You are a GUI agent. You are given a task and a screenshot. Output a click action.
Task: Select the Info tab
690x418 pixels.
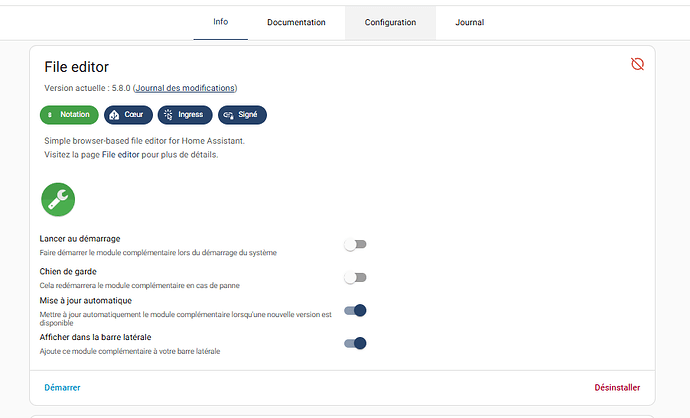coord(220,22)
